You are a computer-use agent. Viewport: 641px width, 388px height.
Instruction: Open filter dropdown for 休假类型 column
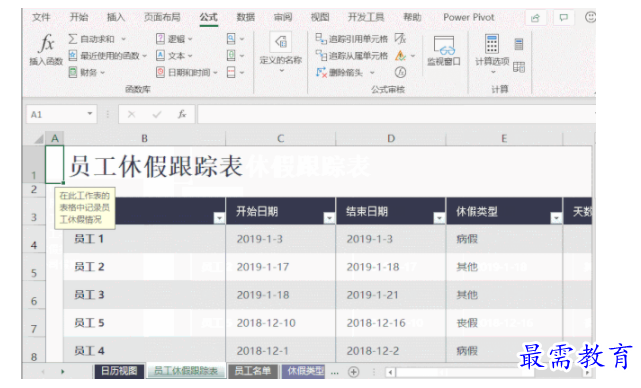(556, 218)
